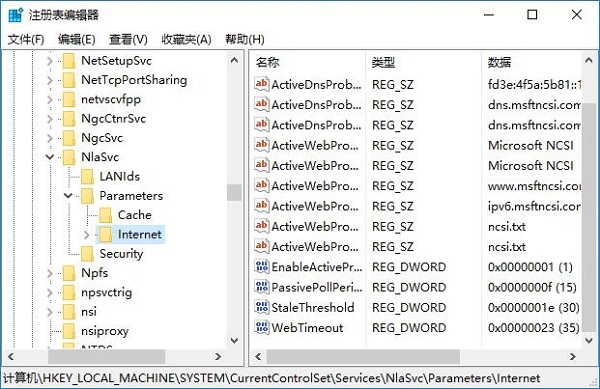
Task: Open the 帮助(H) menu
Action: (245, 39)
